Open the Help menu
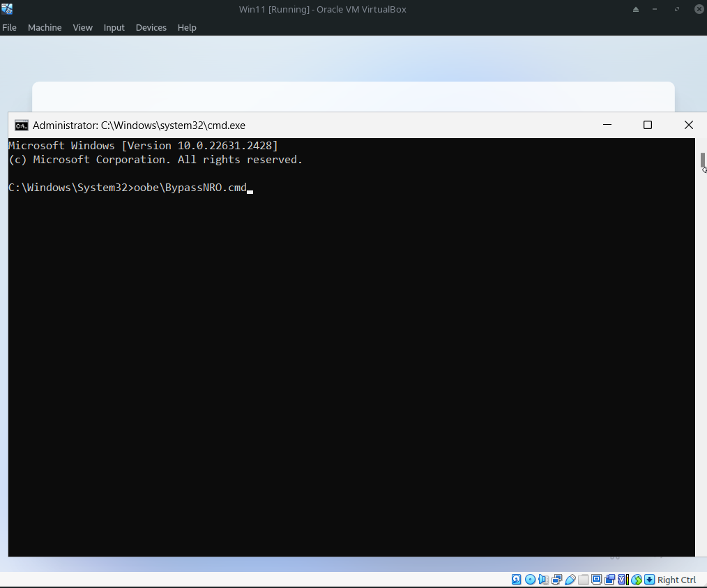The width and height of the screenshot is (707, 588). click(187, 27)
